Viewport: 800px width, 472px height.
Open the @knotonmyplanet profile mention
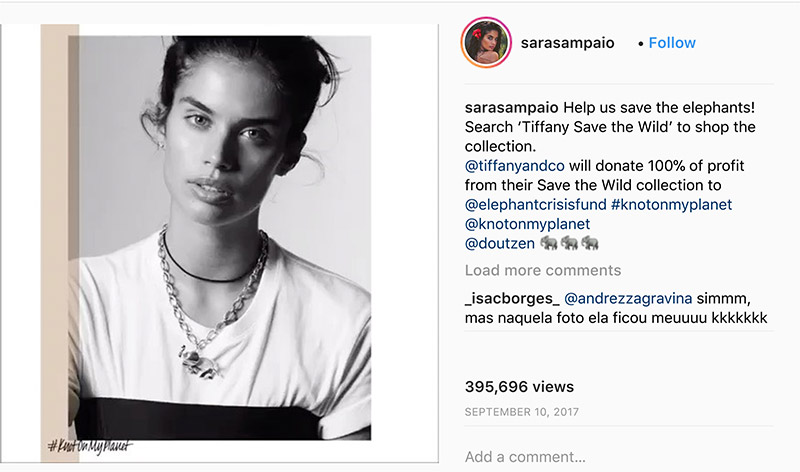click(527, 224)
